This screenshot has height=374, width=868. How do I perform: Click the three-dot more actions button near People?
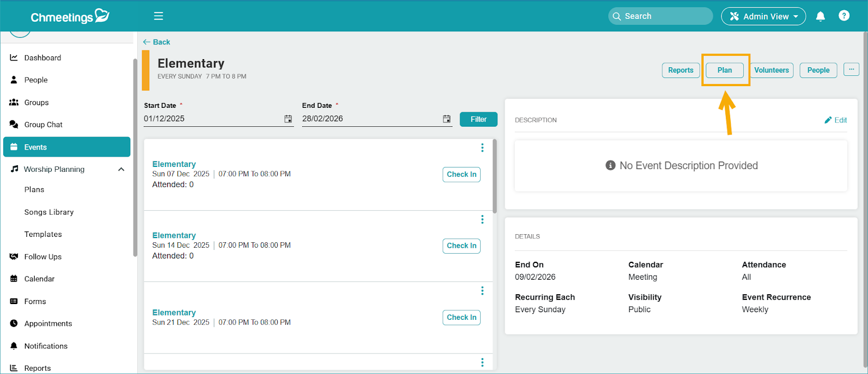[x=851, y=69]
